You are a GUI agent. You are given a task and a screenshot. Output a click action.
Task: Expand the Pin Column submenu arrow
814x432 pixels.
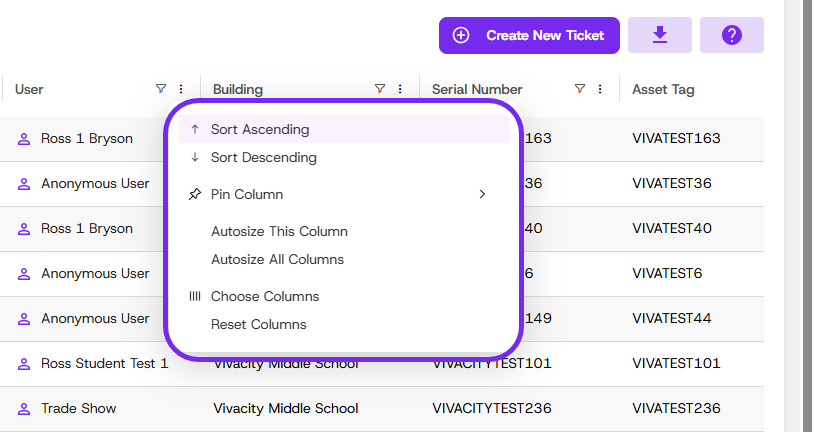pos(482,194)
